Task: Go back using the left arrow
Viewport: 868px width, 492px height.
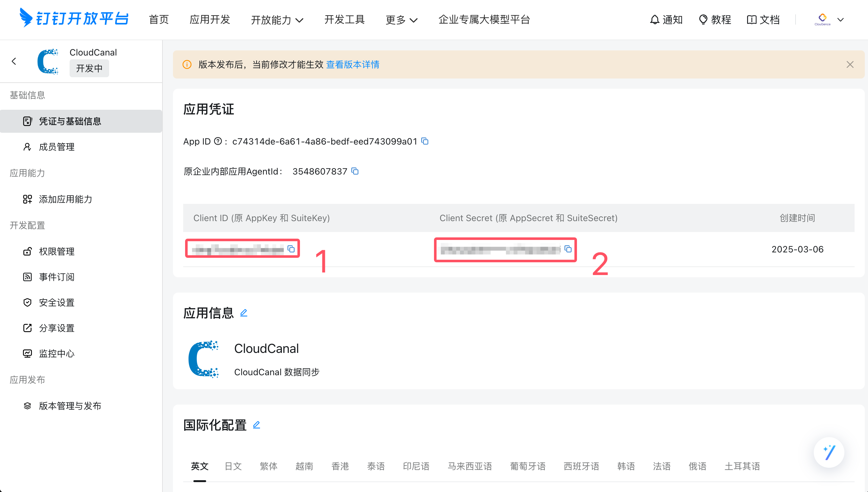Action: click(14, 61)
